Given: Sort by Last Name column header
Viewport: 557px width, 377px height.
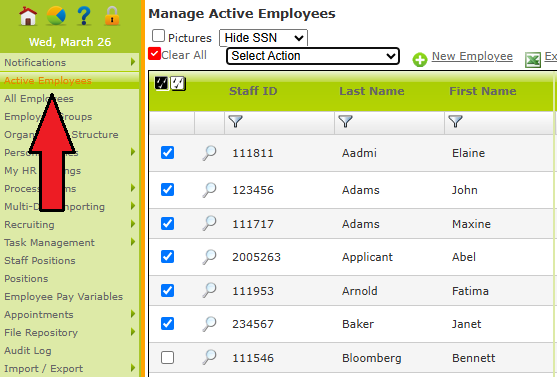Looking at the screenshot, I should click(372, 91).
